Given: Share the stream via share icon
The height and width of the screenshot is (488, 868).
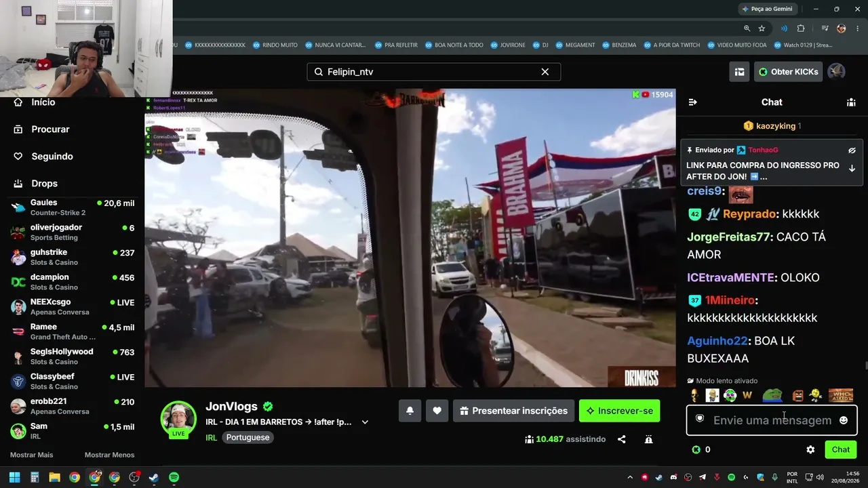Looking at the screenshot, I should 621,439.
